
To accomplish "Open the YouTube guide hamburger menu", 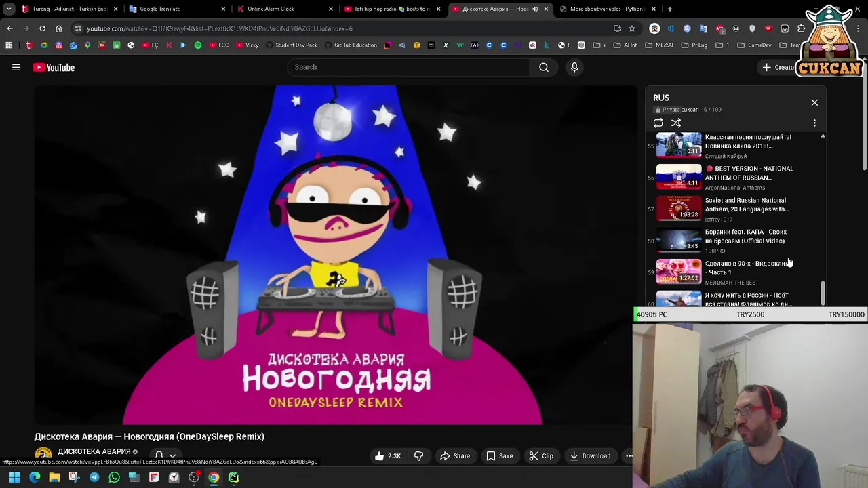I will [x=16, y=67].
